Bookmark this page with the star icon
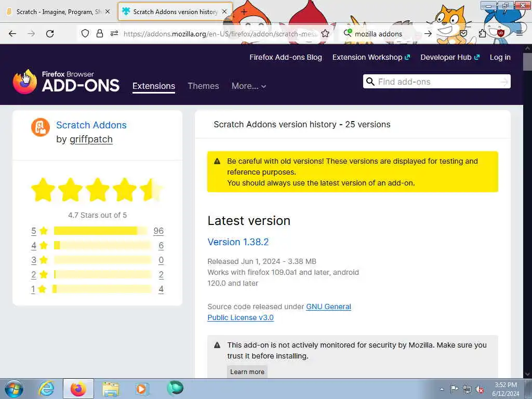The image size is (532, 399). tap(325, 33)
